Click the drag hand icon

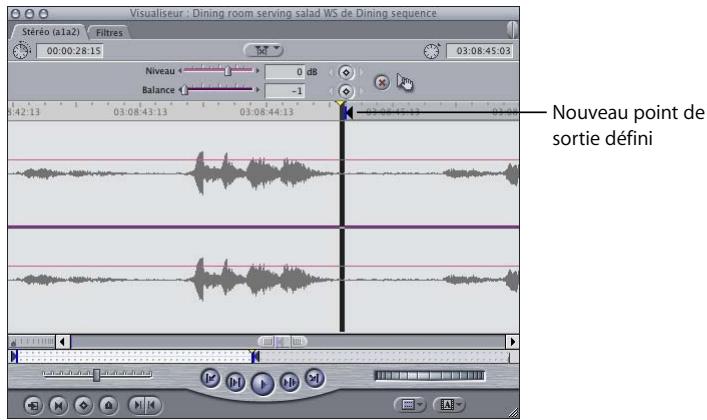tap(404, 82)
